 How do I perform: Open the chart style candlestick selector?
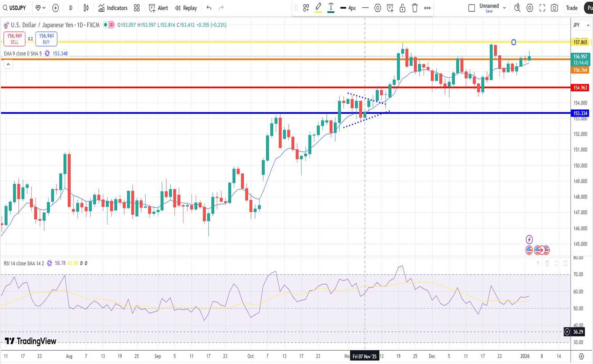pos(86,8)
